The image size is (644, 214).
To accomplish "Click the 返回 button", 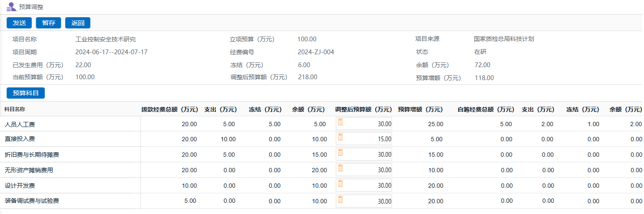I will pyautogui.click(x=78, y=23).
